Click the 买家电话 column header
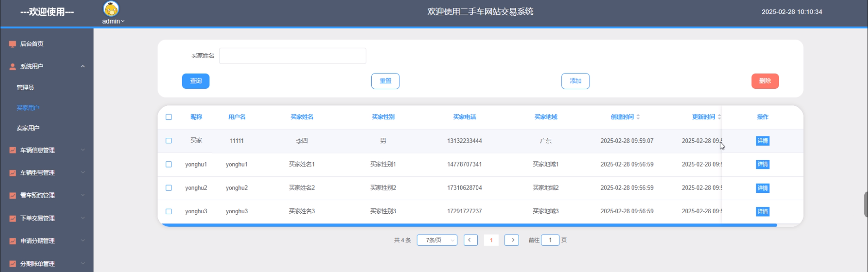The height and width of the screenshot is (272, 868). tap(464, 117)
